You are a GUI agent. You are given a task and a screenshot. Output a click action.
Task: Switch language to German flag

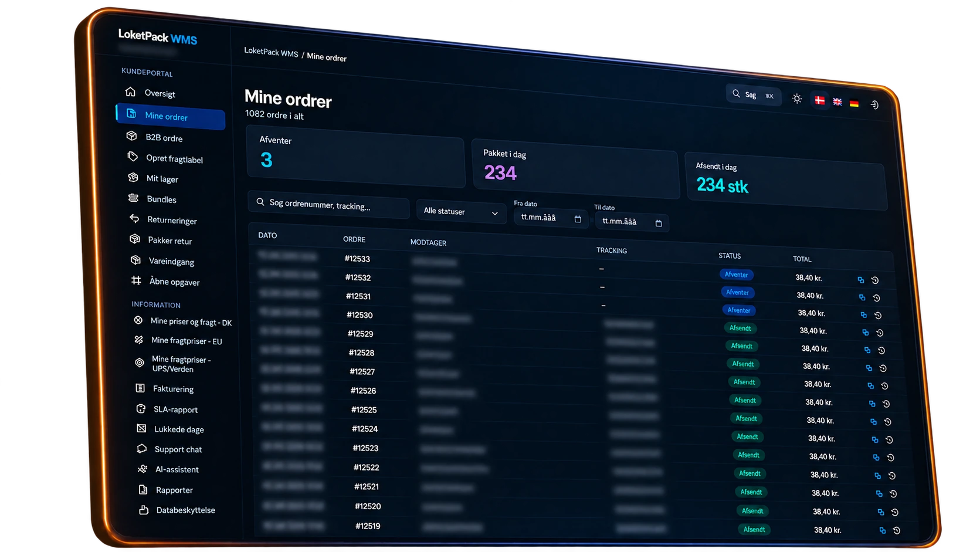854,104
